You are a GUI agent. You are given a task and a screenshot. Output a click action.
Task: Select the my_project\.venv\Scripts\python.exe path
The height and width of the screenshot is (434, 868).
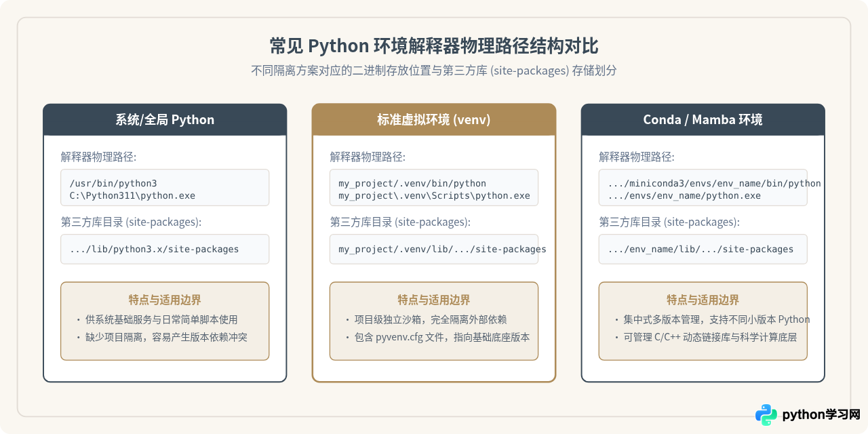click(435, 195)
